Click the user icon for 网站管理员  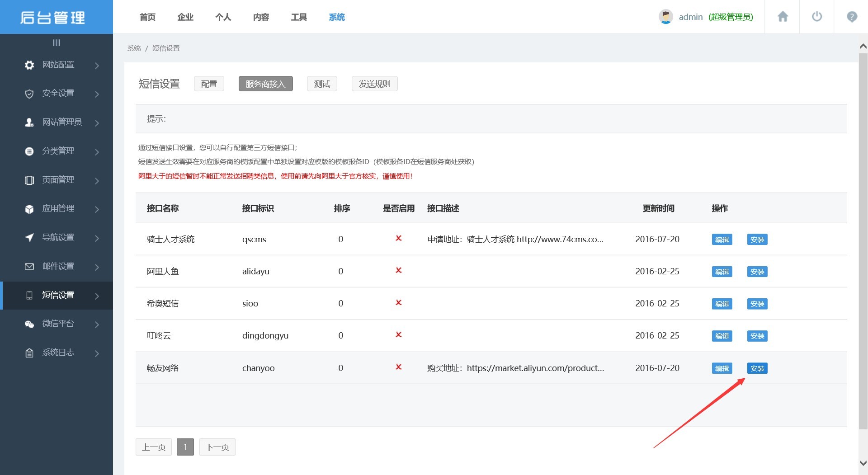[29, 122]
